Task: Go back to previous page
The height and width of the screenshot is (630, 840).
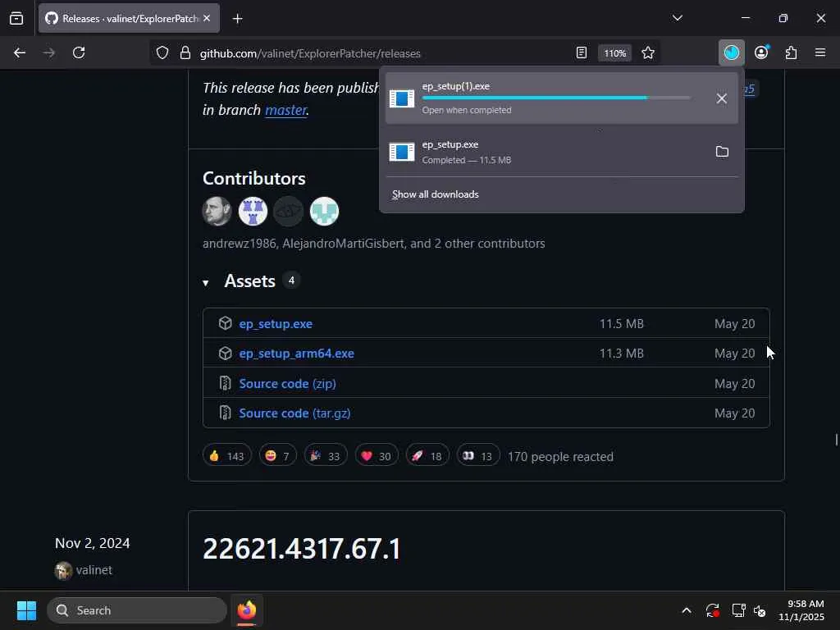Action: 20,52
